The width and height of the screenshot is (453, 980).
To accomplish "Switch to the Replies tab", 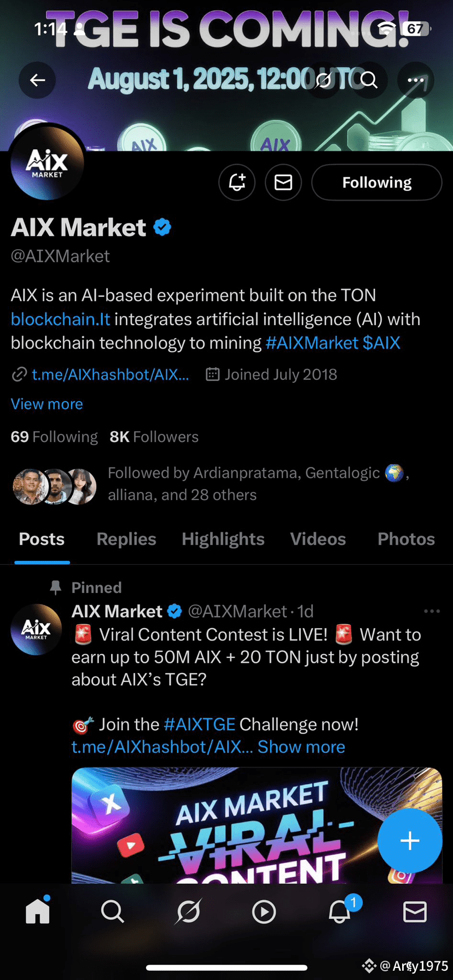I will 126,539.
